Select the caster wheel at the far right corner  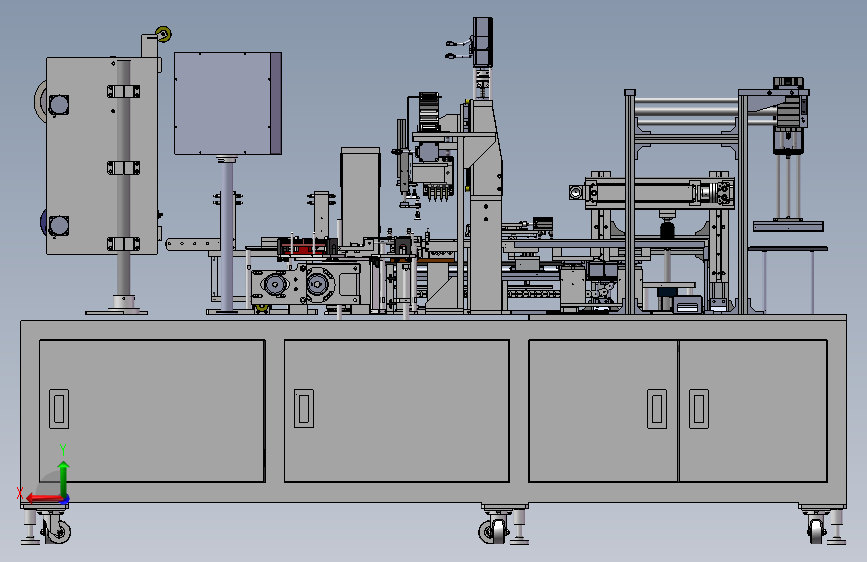(x=815, y=529)
